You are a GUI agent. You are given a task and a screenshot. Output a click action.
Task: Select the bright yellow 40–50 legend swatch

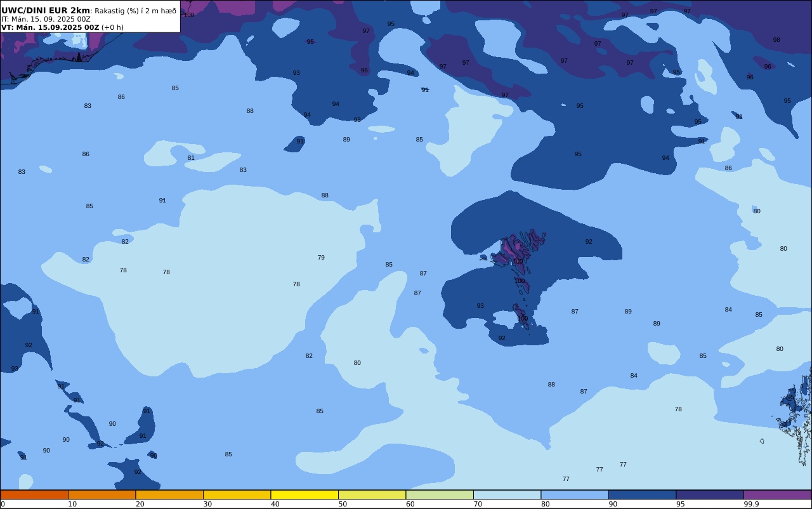click(x=304, y=494)
